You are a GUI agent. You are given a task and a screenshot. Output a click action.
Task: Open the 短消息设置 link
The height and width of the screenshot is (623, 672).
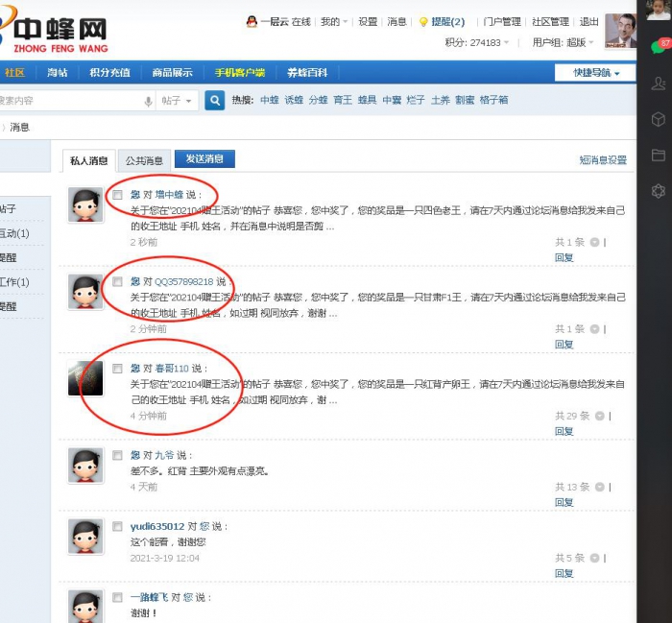[x=602, y=160]
